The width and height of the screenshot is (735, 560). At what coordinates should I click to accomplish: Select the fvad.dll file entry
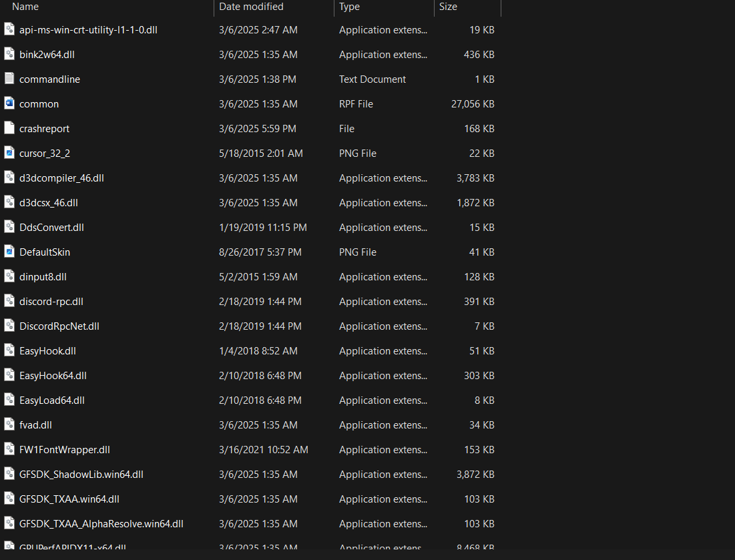35,425
